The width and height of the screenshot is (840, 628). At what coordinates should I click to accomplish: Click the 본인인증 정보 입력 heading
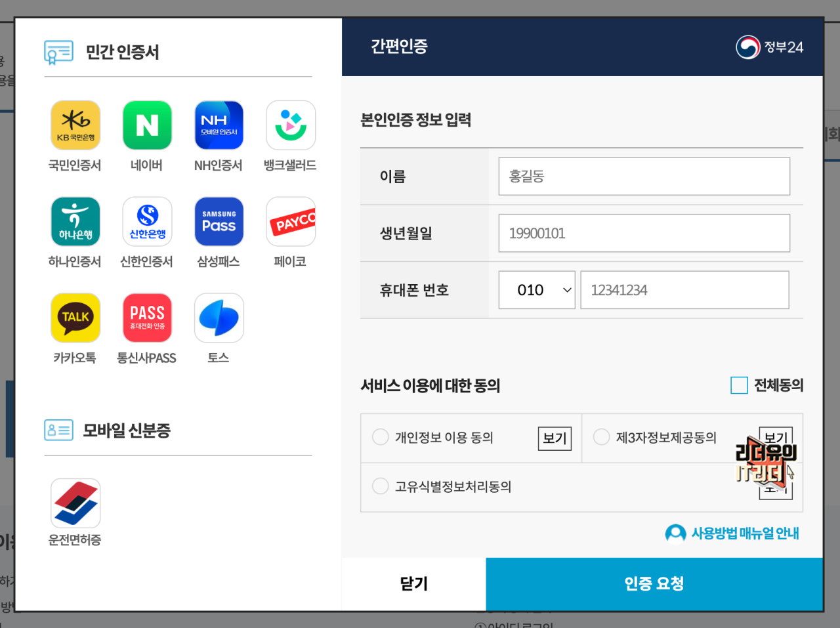click(416, 120)
